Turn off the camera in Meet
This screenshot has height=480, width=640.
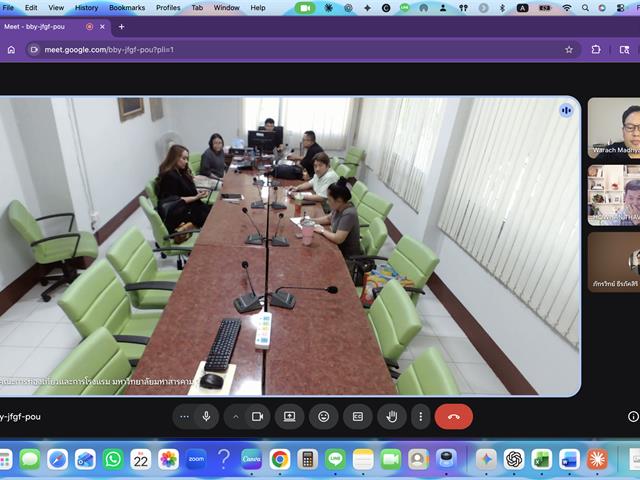coord(258,416)
